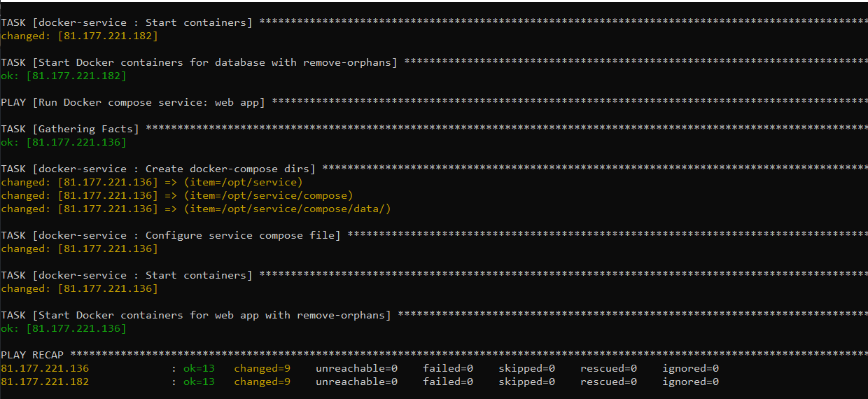This screenshot has height=399, width=868.
Task: Click host 81.177.221.136 in the recap
Action: [45, 368]
